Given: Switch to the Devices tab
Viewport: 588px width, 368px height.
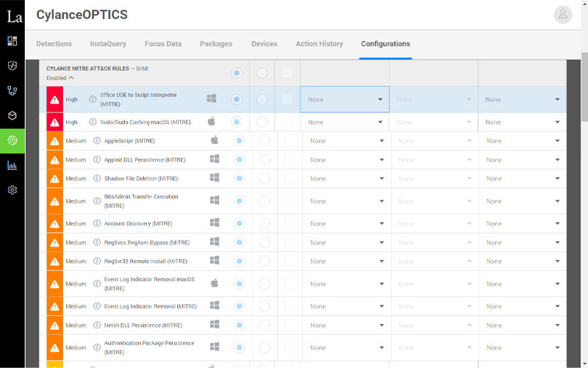Looking at the screenshot, I should click(265, 44).
